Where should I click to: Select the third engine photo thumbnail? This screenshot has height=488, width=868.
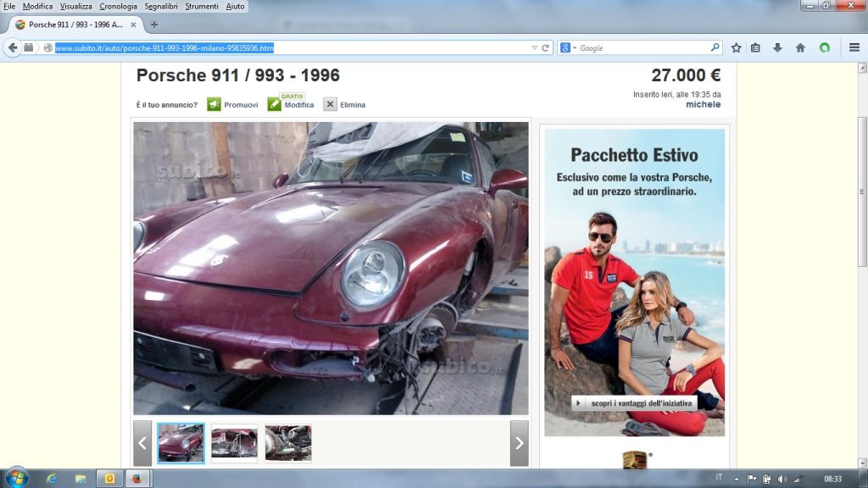tap(288, 442)
